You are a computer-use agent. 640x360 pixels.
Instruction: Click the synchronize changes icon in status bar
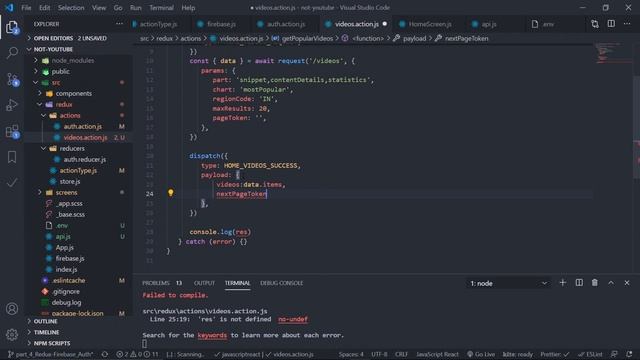[105, 354]
